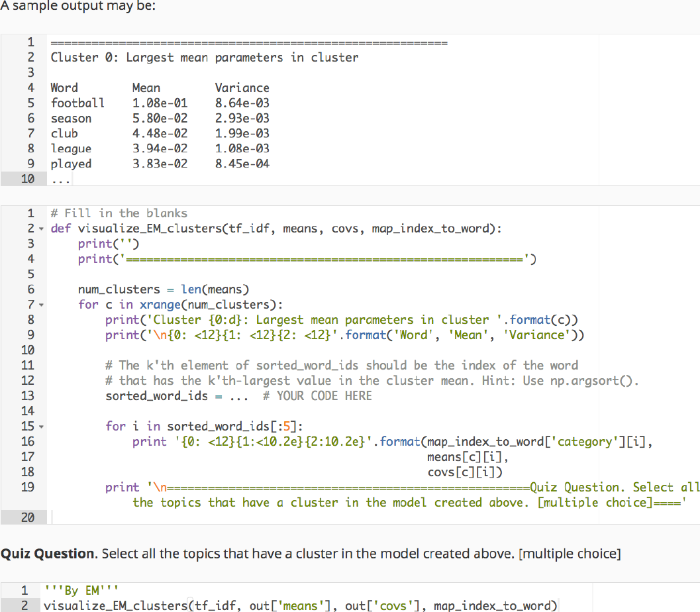The width and height of the screenshot is (700, 612).
Task: Click the '...' line in sample output
Action: [x=60, y=180]
